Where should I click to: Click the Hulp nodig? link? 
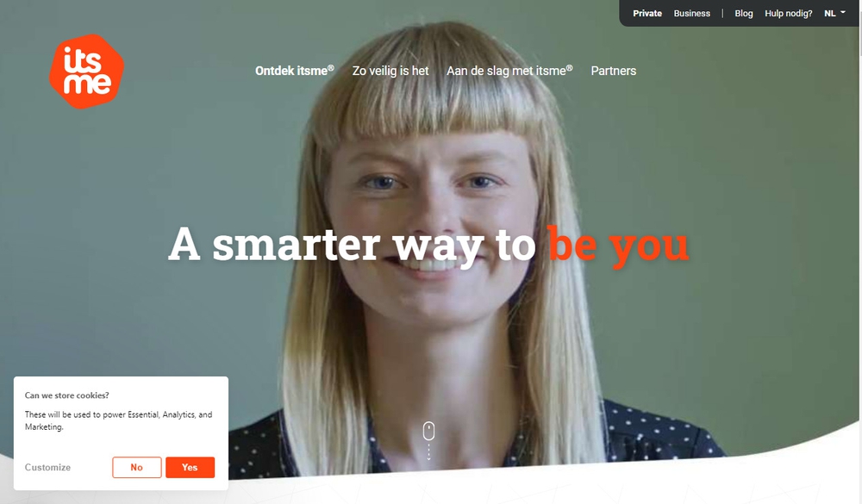click(789, 13)
